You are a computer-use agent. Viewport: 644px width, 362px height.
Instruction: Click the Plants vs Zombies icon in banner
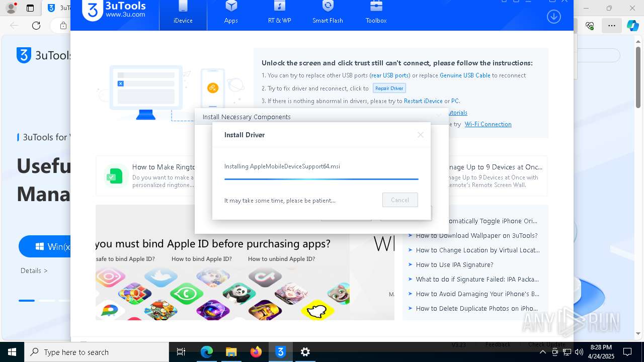(x=161, y=310)
